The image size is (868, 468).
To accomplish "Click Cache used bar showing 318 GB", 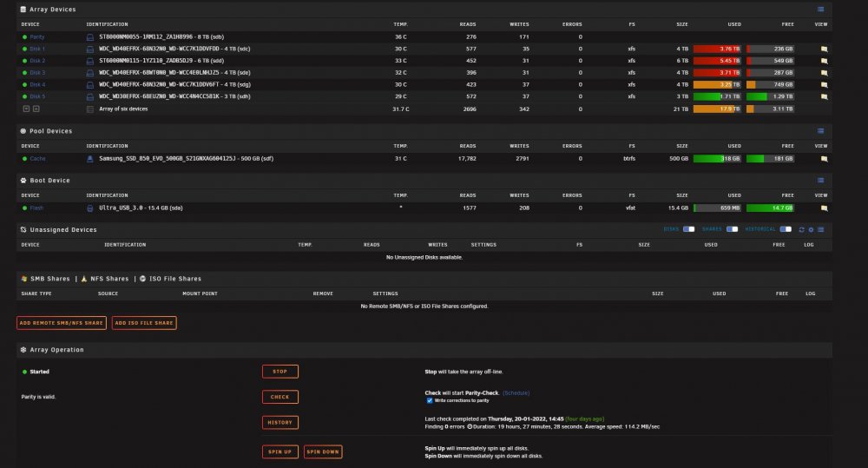I will 717,158.
